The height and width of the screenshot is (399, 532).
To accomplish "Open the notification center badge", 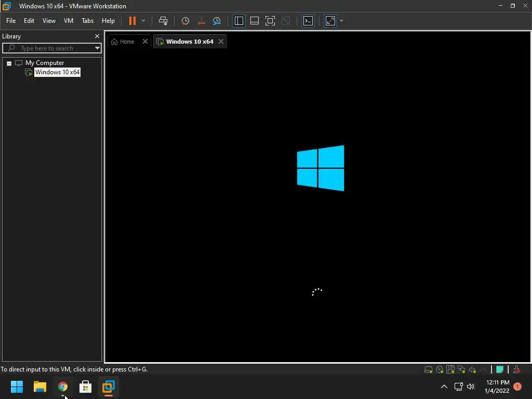I will pos(517,387).
